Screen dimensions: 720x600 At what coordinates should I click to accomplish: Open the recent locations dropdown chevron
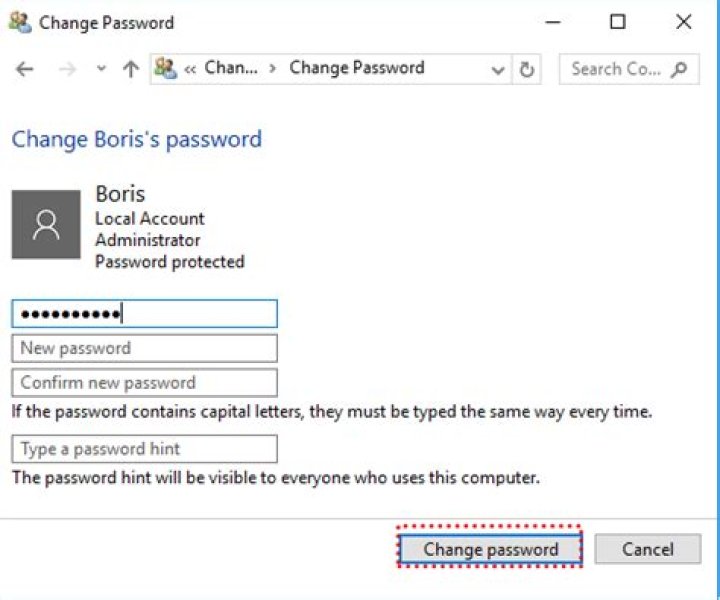pos(100,70)
